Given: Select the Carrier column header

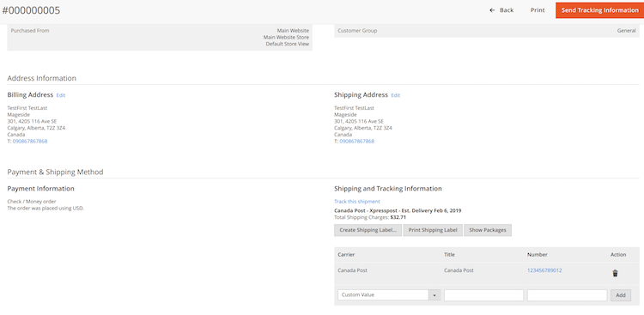Looking at the screenshot, I should click(346, 255).
